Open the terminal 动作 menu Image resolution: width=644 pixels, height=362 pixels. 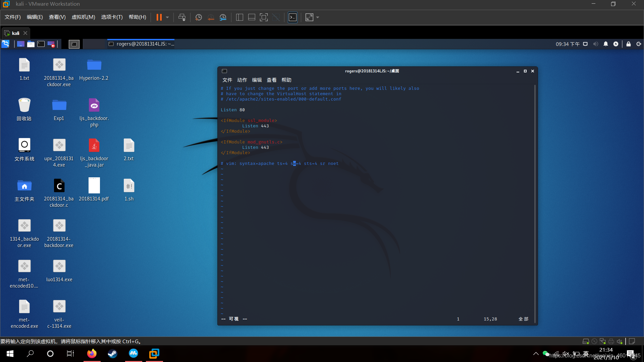pyautogui.click(x=242, y=80)
